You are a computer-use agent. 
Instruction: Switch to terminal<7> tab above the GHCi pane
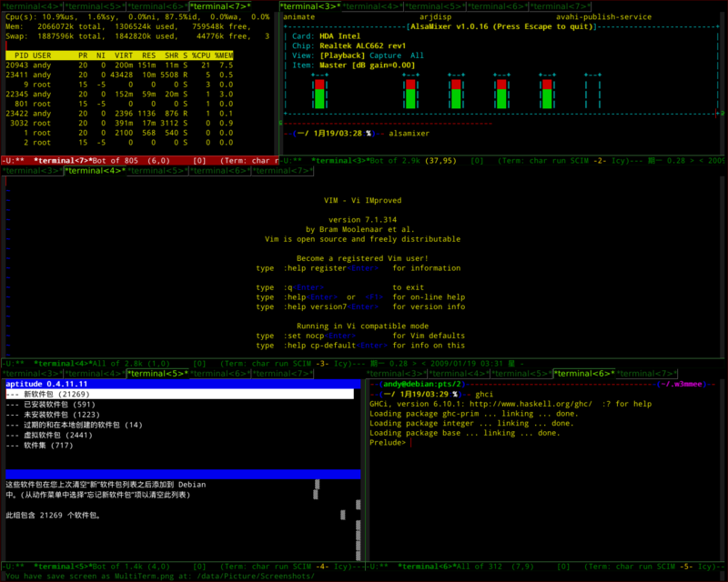click(647, 374)
